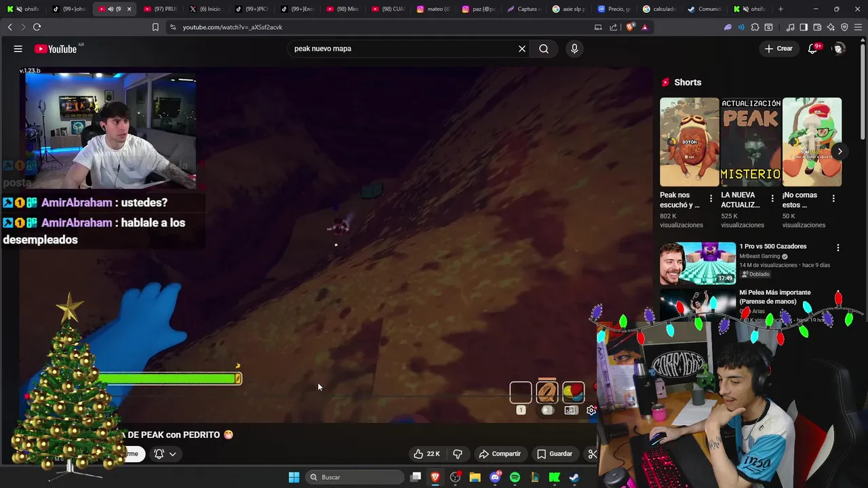The image size is (868, 488).
Task: Open the 'Peak nos escuchó' Short thumbnail
Action: click(690, 142)
